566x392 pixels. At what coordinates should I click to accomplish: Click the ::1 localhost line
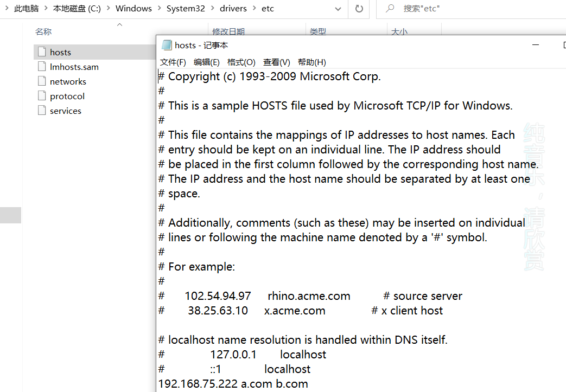click(234, 369)
